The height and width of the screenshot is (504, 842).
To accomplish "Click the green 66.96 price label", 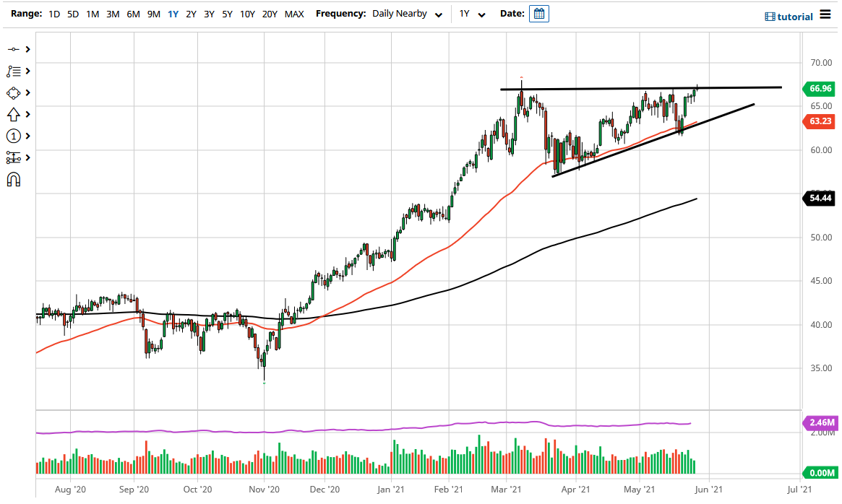I will (x=819, y=88).
